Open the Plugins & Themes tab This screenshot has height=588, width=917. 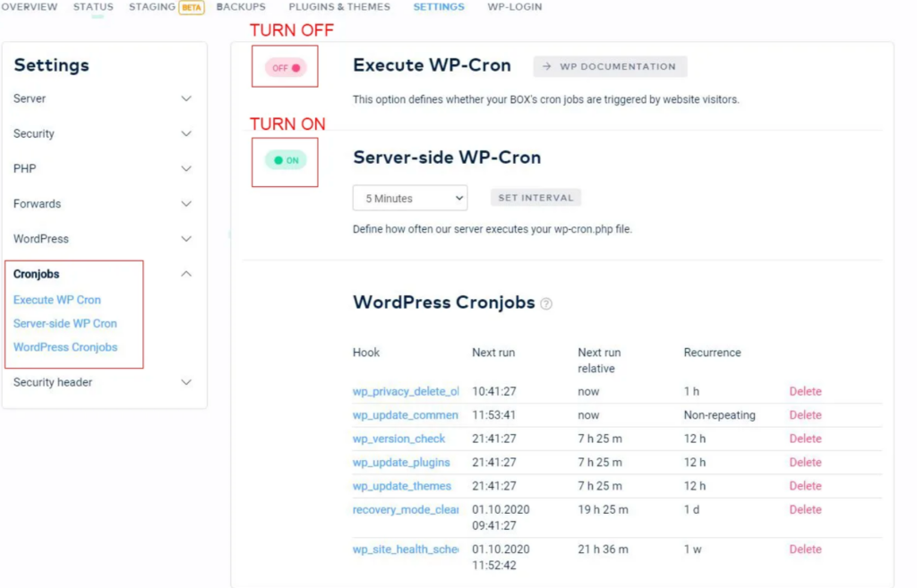coord(339,6)
